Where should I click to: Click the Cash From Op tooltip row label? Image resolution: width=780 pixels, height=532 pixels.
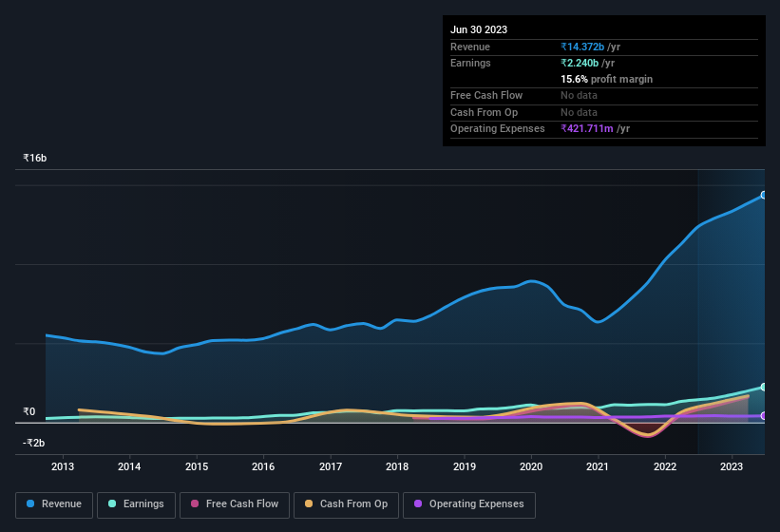484,112
